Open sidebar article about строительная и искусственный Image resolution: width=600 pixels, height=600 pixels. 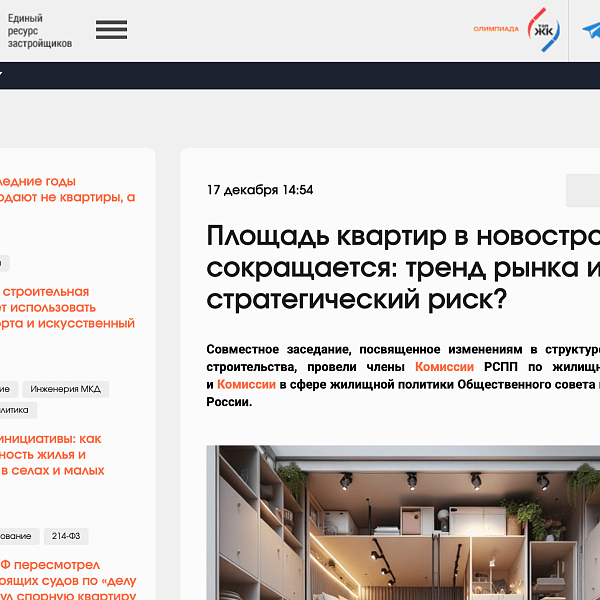pos(67,308)
